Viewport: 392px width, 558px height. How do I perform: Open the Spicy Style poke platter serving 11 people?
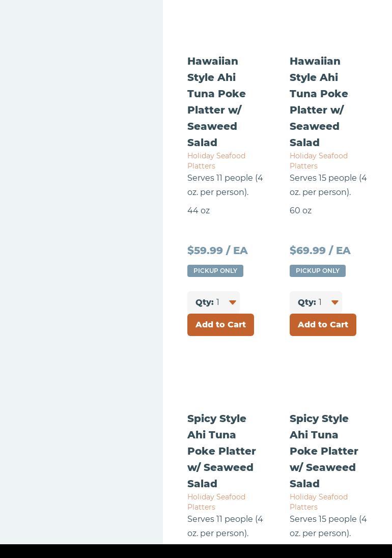221,451
